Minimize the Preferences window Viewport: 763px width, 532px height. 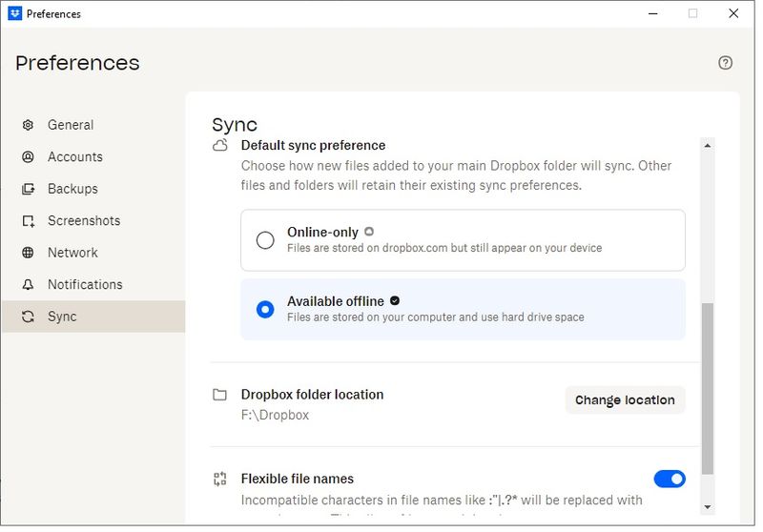click(x=652, y=13)
